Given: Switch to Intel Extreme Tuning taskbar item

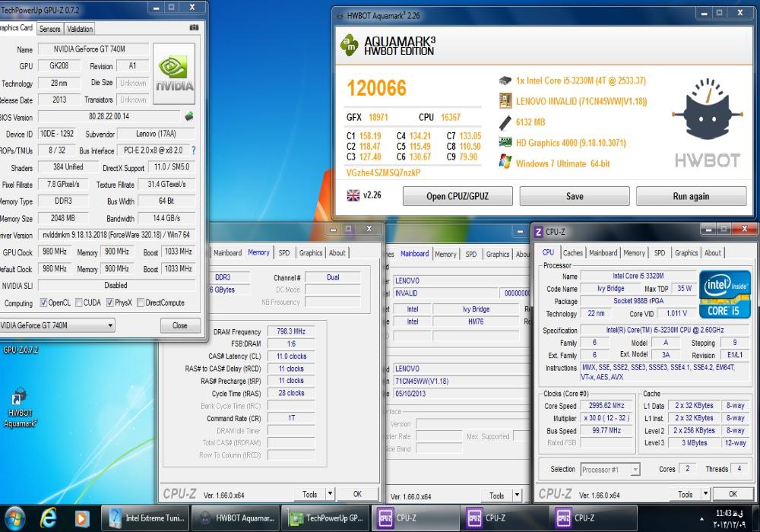Looking at the screenshot, I should point(147,518).
